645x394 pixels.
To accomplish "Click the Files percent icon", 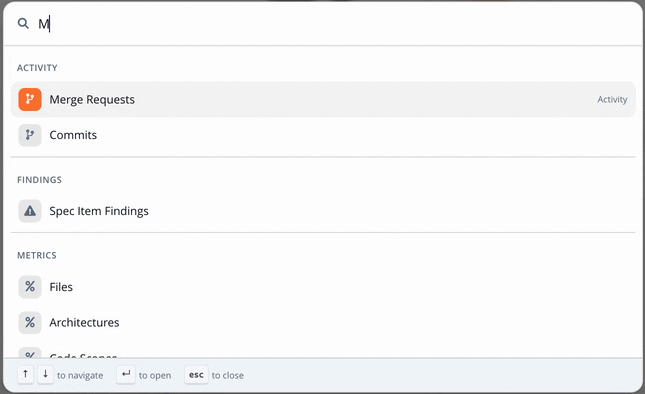I will 30,287.
